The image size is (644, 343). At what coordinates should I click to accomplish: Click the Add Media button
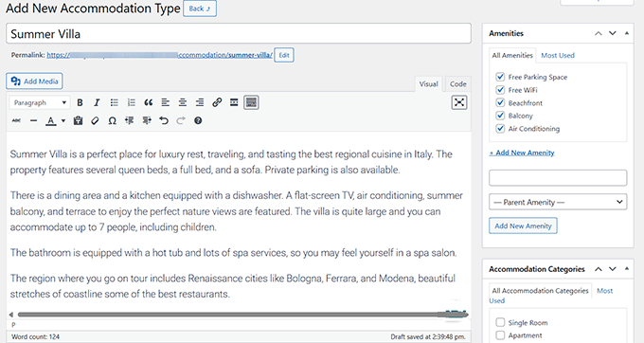point(34,81)
